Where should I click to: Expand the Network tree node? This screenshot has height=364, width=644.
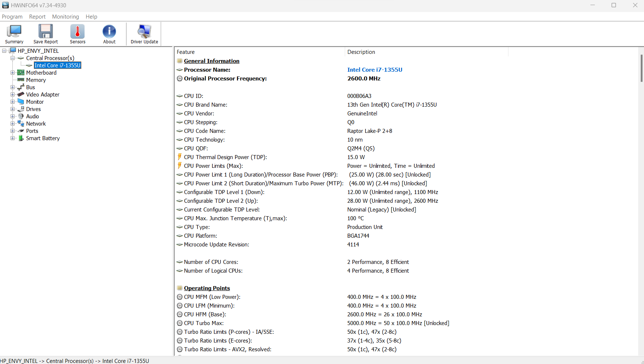[13, 124]
